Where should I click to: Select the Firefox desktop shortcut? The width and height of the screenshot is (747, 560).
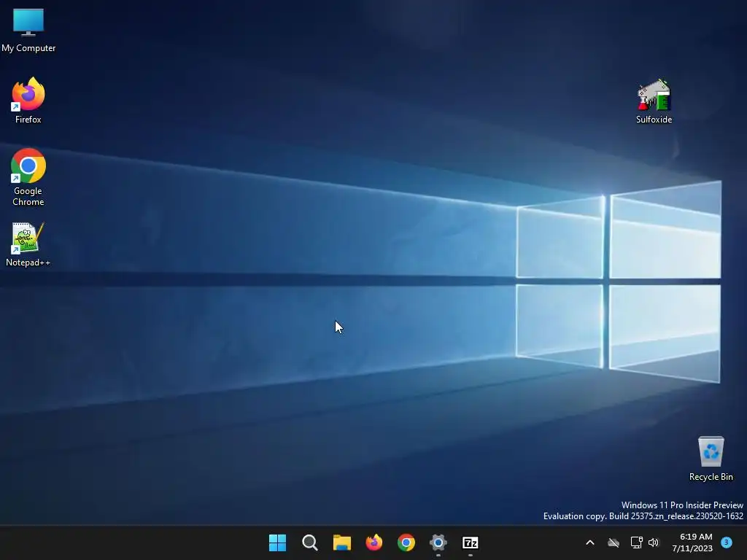tap(28, 101)
